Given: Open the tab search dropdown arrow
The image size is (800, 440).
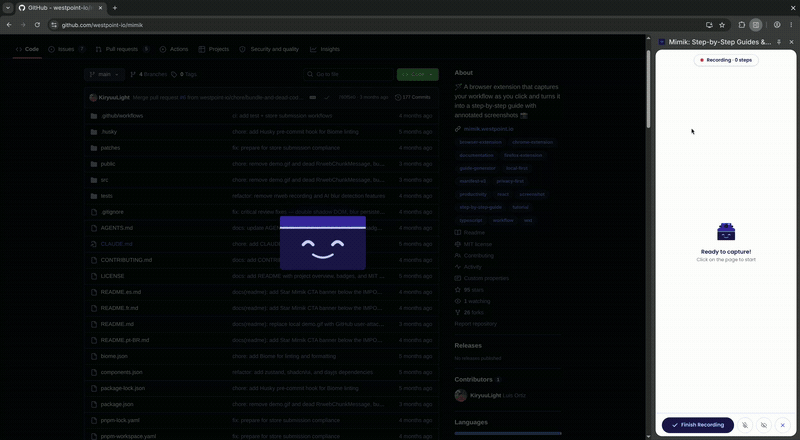Looking at the screenshot, I should (x=8, y=8).
